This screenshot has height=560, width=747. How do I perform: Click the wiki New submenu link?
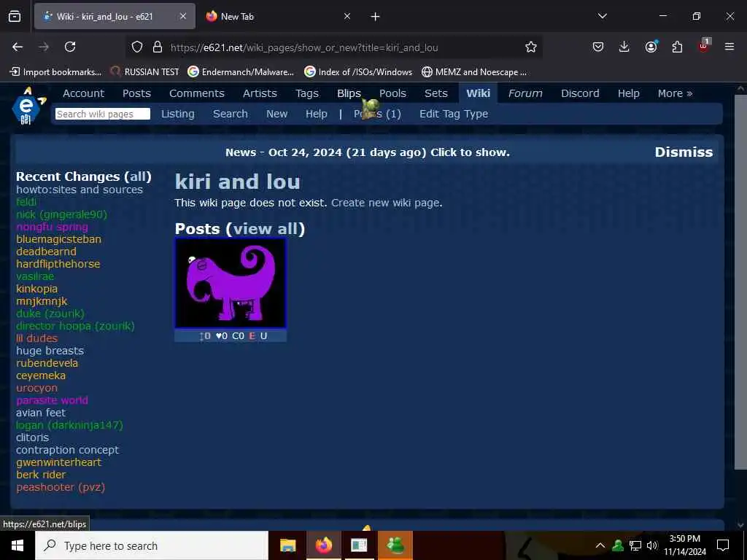(x=276, y=114)
